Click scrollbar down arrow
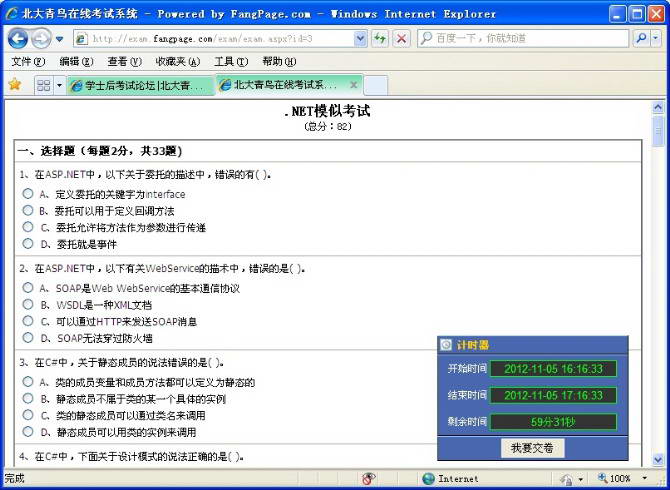This screenshot has width=670, height=490. coord(658,460)
